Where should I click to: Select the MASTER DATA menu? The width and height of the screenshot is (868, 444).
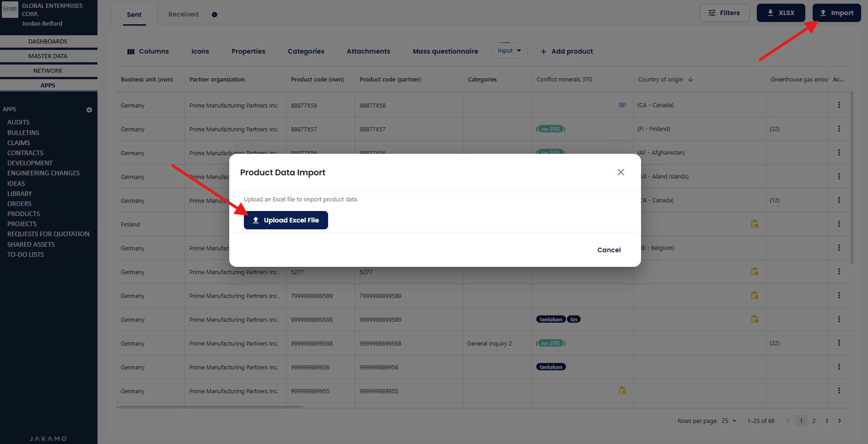[48, 56]
